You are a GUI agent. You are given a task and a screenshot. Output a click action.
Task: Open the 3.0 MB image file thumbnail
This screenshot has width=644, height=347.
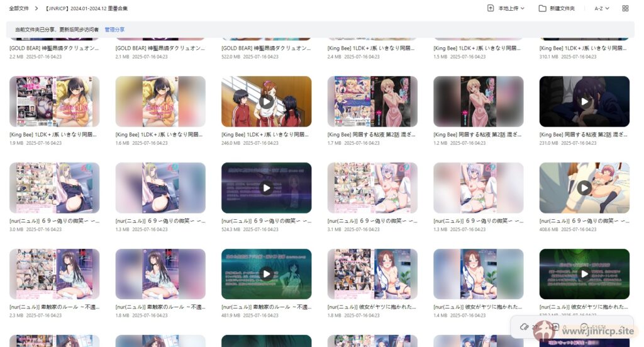tap(54, 188)
